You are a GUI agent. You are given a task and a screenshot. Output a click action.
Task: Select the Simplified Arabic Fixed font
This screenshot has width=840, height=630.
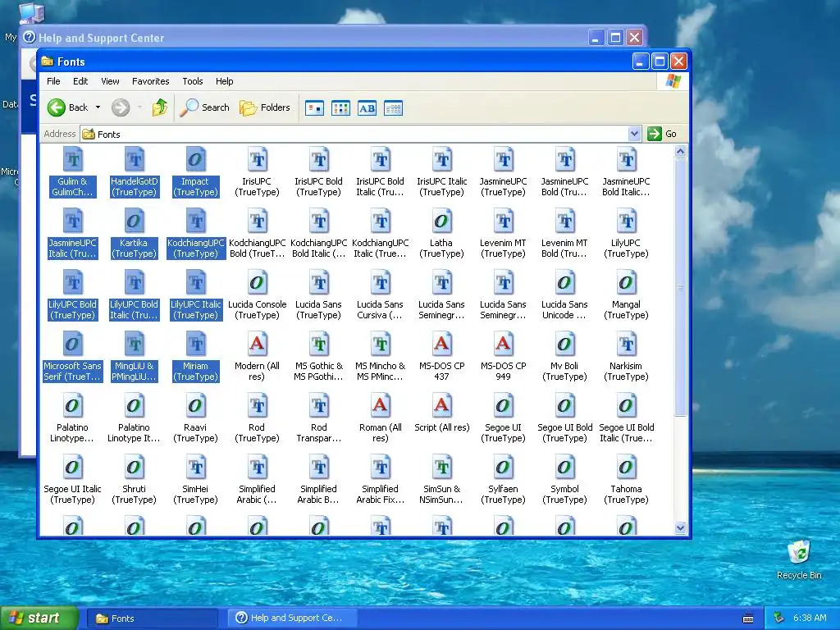(380, 481)
